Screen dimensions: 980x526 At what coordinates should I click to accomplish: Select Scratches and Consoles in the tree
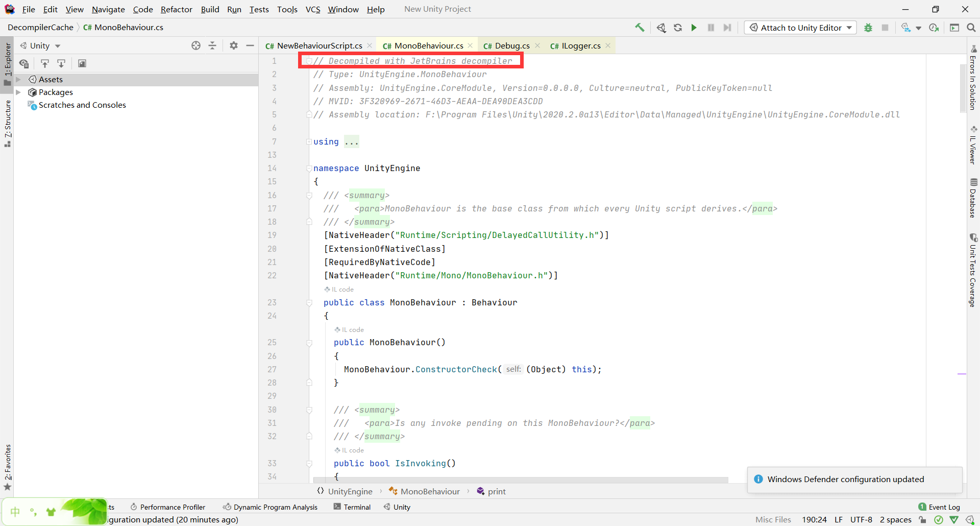[x=82, y=105]
